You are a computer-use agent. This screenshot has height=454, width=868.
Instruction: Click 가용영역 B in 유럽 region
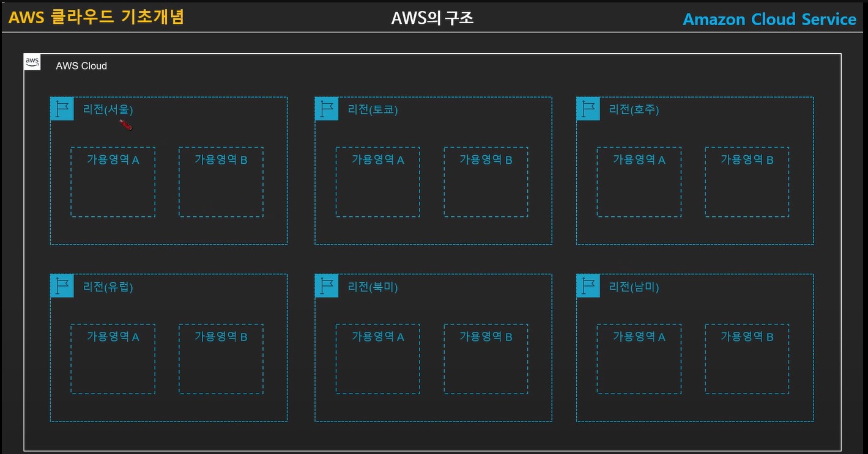(x=221, y=359)
